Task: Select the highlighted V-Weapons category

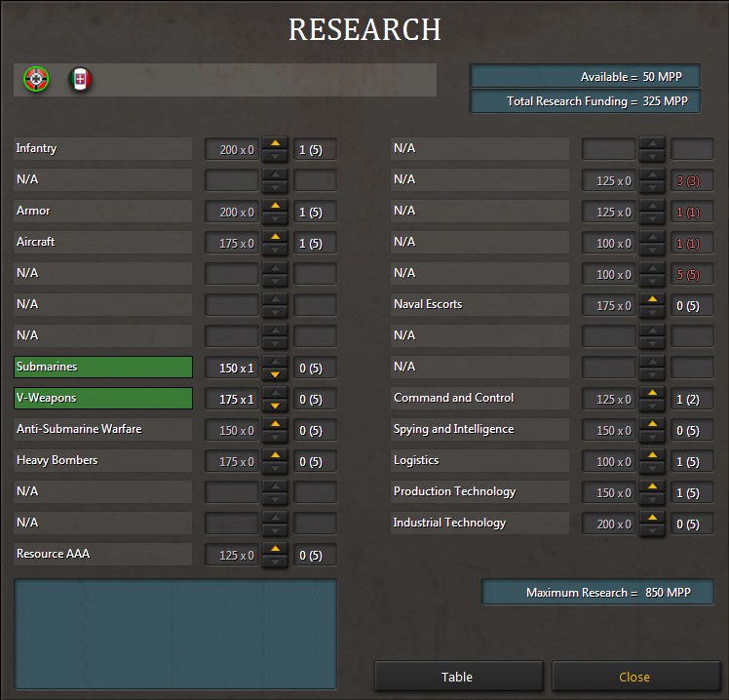Action: point(102,398)
